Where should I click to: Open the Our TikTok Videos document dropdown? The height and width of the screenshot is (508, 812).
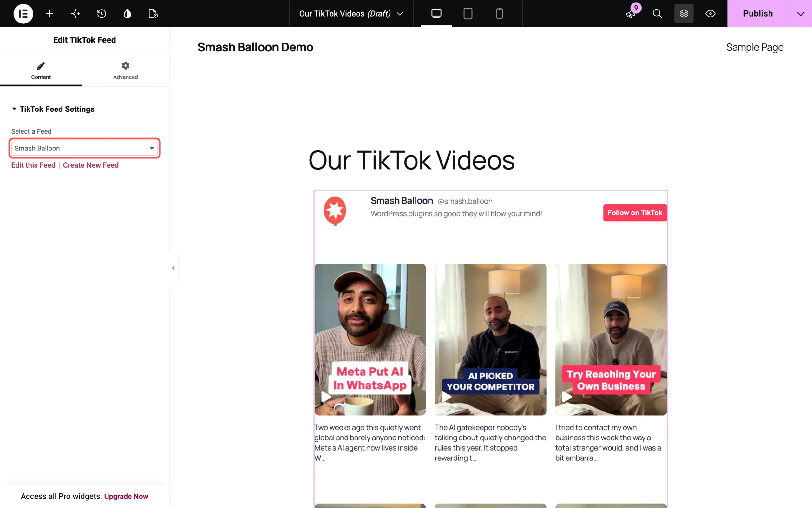point(351,13)
